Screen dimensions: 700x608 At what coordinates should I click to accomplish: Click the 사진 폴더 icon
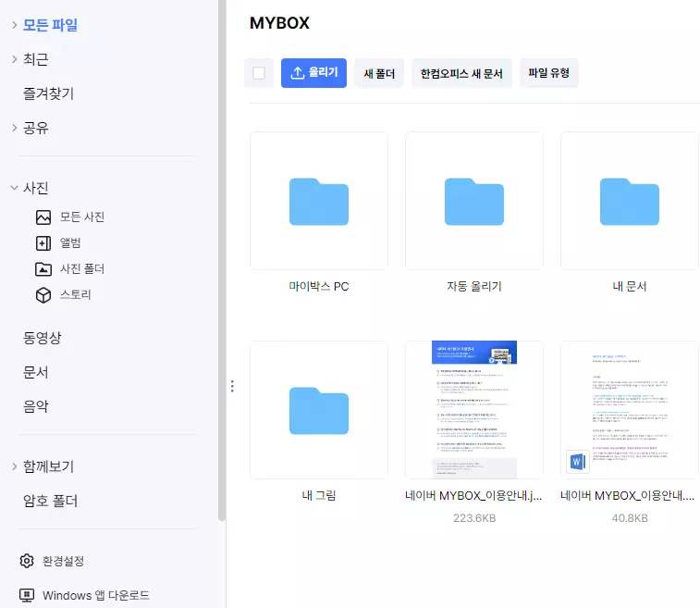click(x=43, y=269)
